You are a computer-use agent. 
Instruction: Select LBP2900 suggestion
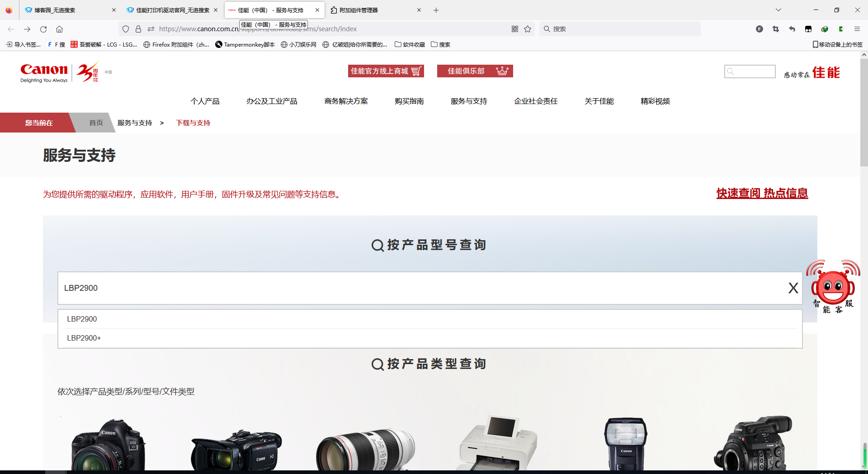point(430,319)
